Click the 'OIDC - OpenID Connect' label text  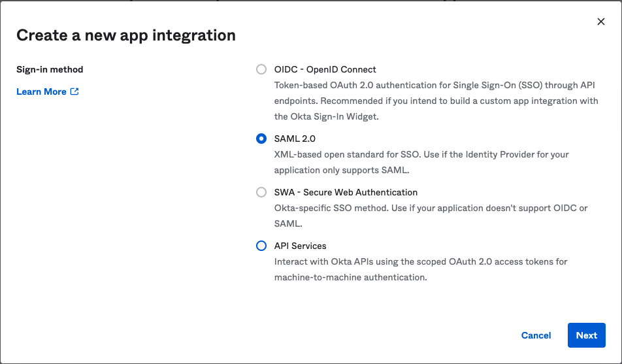(325, 69)
